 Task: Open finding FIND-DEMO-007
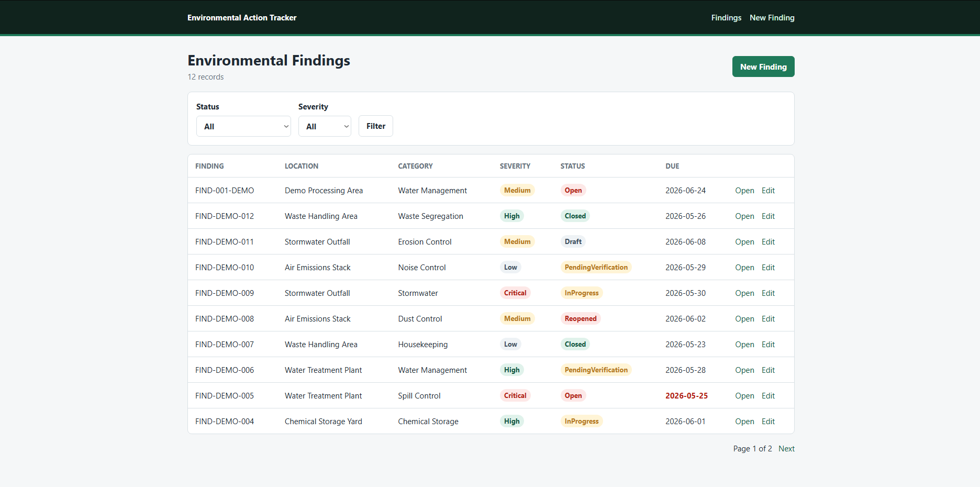[744, 345]
